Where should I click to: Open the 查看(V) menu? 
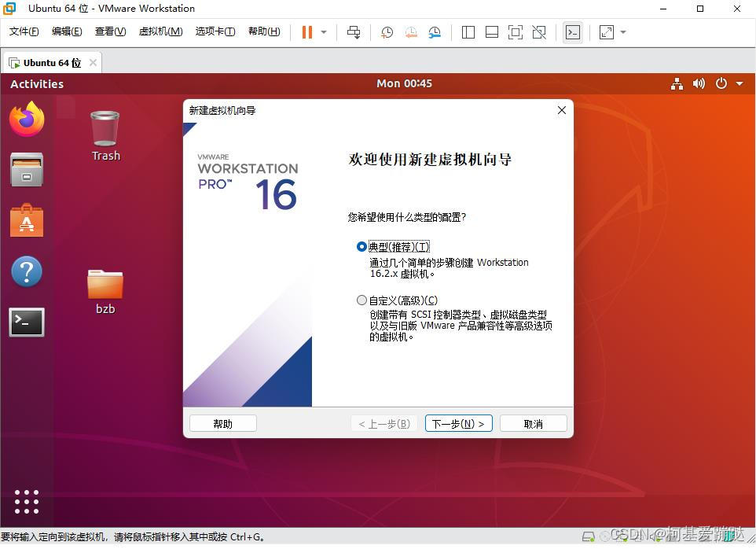(110, 31)
